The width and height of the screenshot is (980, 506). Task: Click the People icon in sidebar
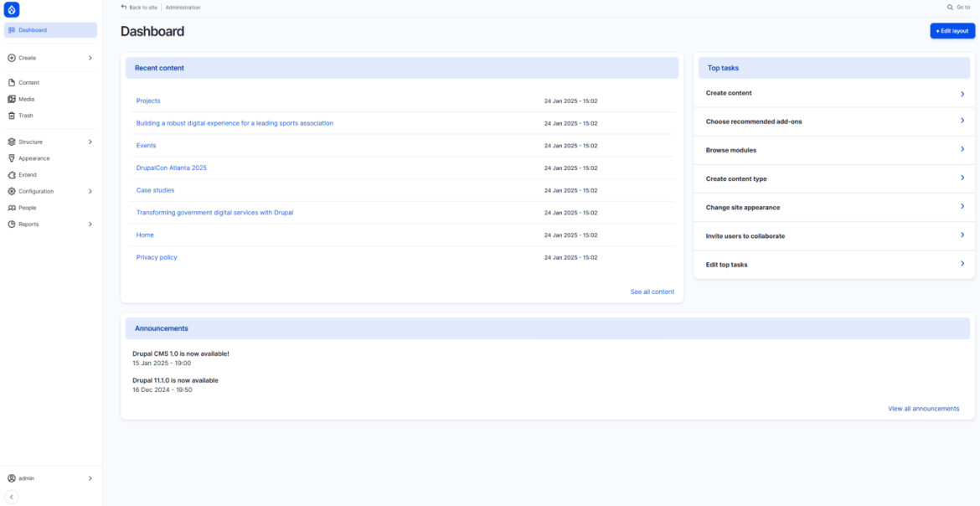[x=12, y=208]
